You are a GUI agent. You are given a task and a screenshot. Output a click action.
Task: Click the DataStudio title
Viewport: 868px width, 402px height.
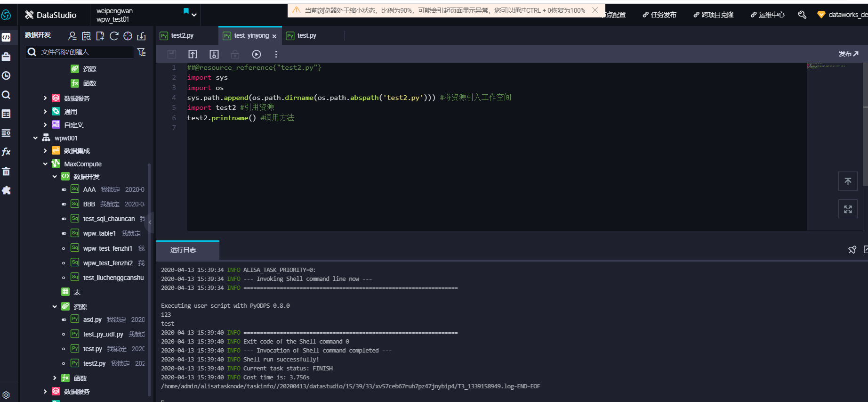point(56,15)
